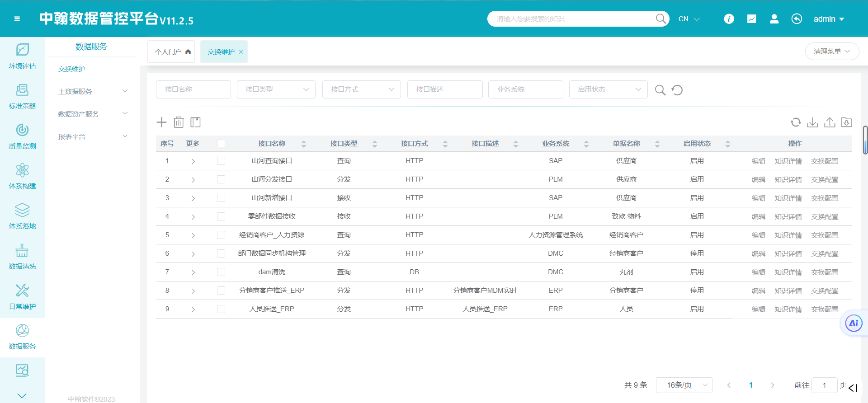Go to page 1 in pagination
This screenshot has height=403, width=868.
pyautogui.click(x=750, y=385)
